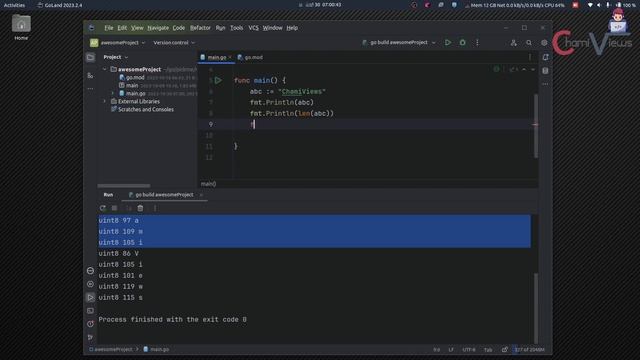Image resolution: width=640 pixels, height=360 pixels.
Task: Change UTF-8 file encoding in status bar
Action: coord(469,350)
